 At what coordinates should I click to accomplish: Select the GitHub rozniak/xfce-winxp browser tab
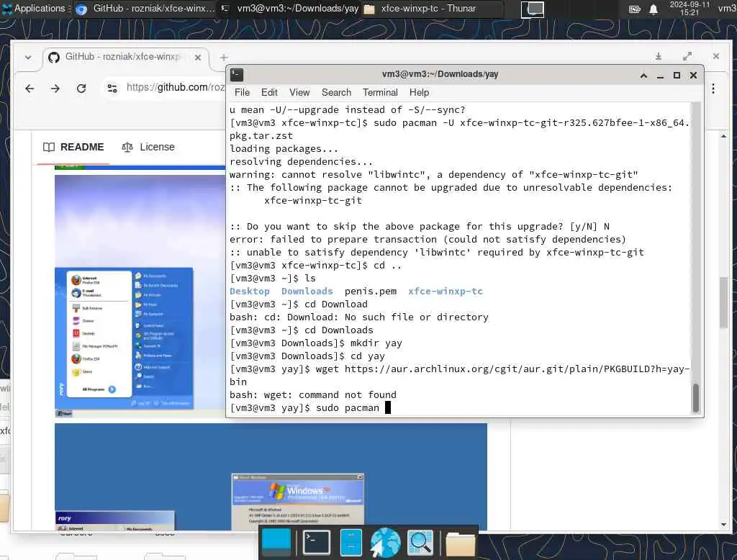122,57
